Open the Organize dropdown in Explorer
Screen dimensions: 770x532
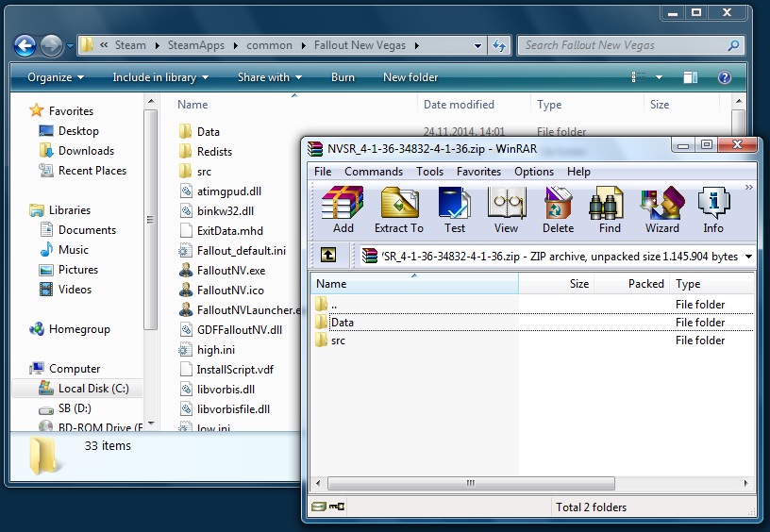[x=56, y=77]
